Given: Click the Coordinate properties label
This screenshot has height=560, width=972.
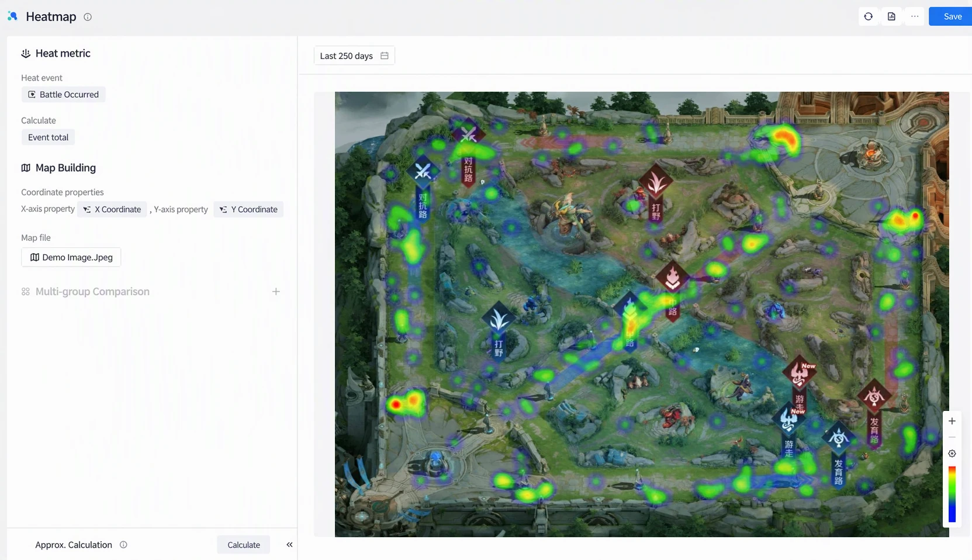Looking at the screenshot, I should click(x=63, y=192).
